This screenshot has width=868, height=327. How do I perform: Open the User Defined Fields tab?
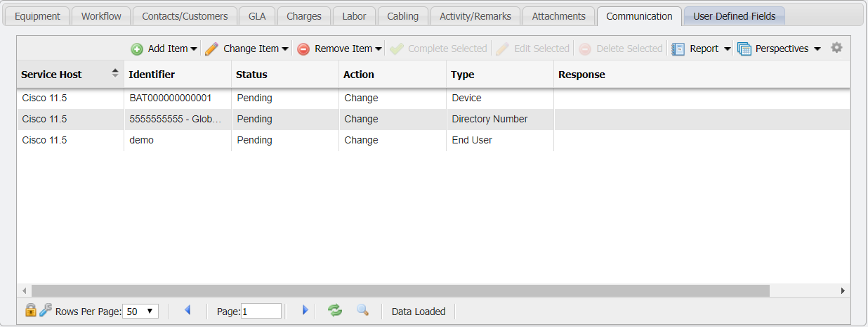(734, 15)
